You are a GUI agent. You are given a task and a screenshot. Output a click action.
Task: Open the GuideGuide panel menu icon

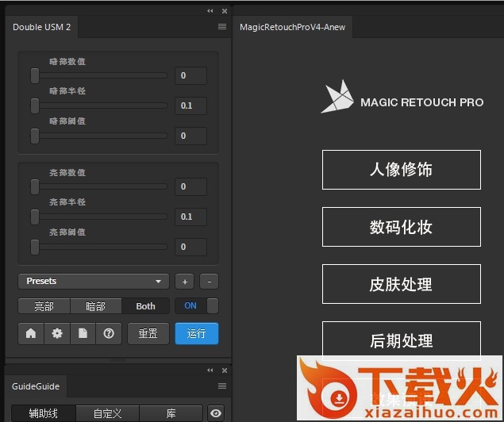click(222, 386)
